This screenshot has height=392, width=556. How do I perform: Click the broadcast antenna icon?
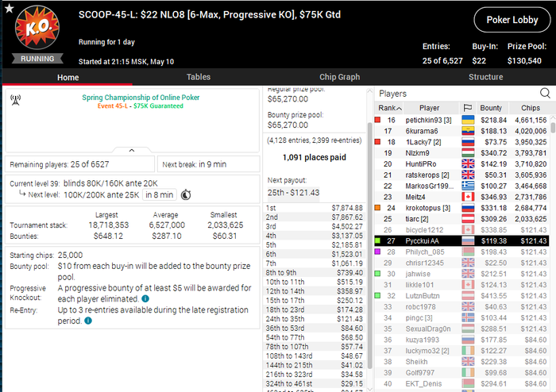click(x=16, y=100)
